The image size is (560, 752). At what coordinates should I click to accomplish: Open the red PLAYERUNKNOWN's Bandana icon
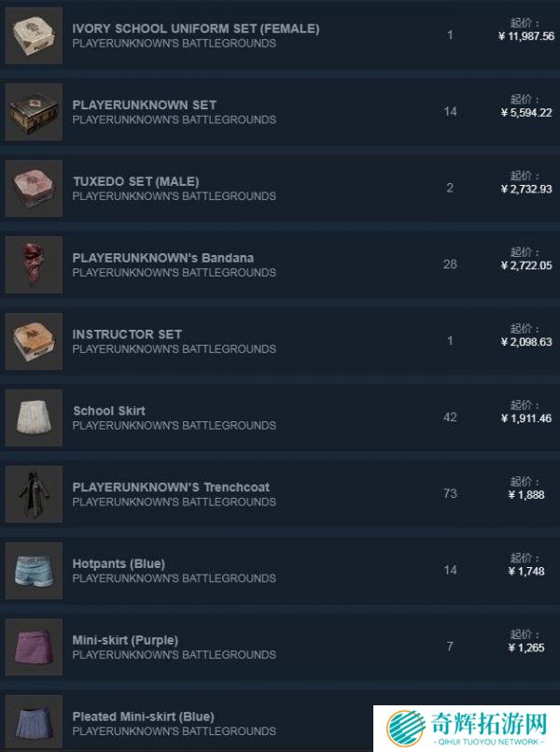(x=34, y=264)
